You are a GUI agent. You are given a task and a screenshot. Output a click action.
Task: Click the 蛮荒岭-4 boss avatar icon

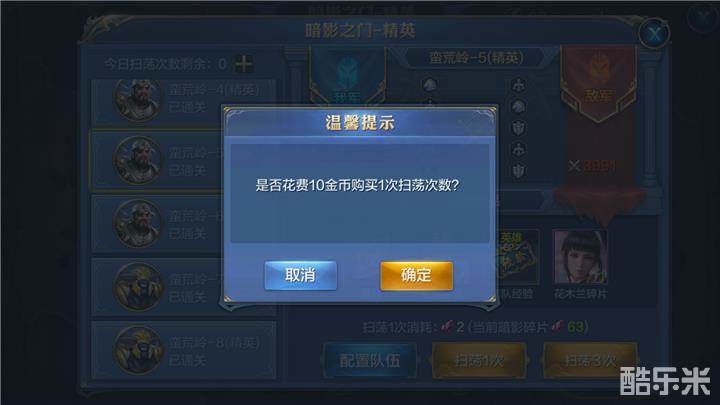point(137,99)
